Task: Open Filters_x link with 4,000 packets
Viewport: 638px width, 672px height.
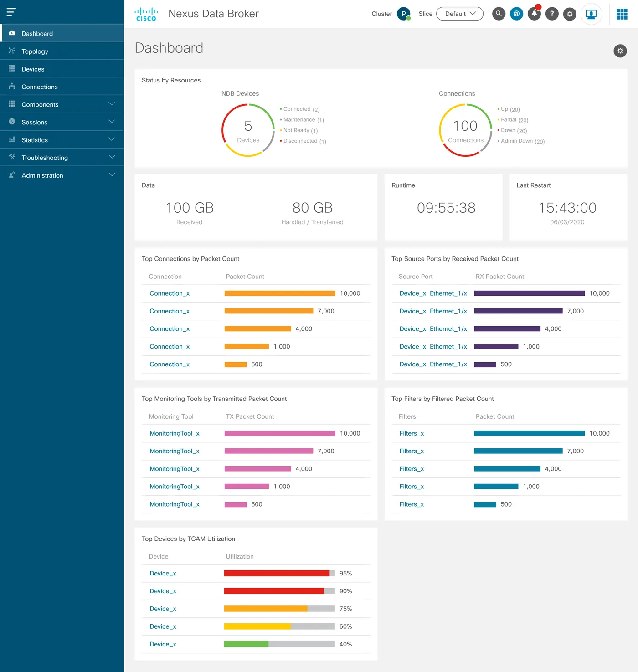Action: click(x=412, y=469)
